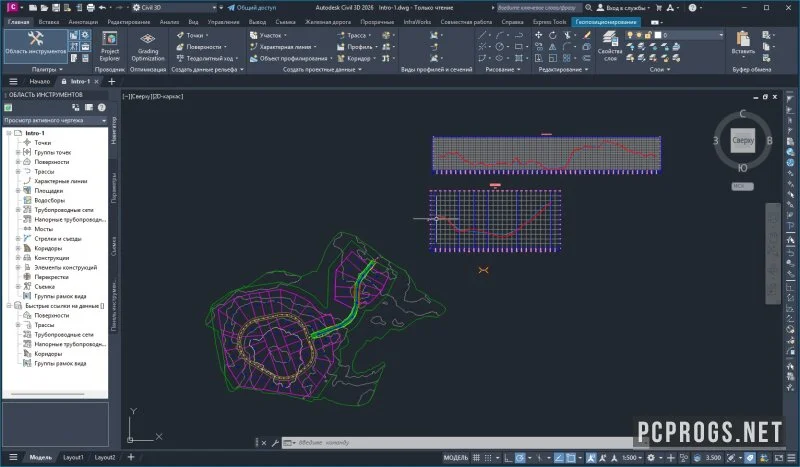Screen dimensions: 800x467
Task: Click the Трасса (Alignment) tool
Action: tap(354, 35)
